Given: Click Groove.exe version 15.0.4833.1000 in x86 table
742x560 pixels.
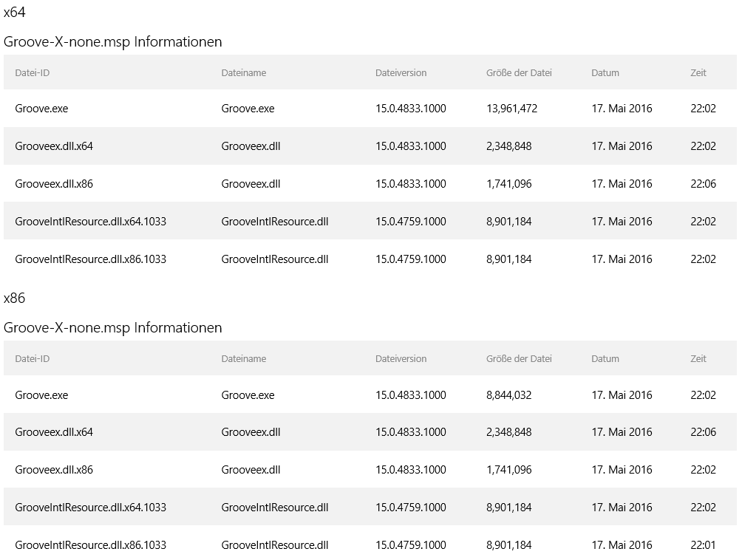Looking at the screenshot, I should coord(410,395).
